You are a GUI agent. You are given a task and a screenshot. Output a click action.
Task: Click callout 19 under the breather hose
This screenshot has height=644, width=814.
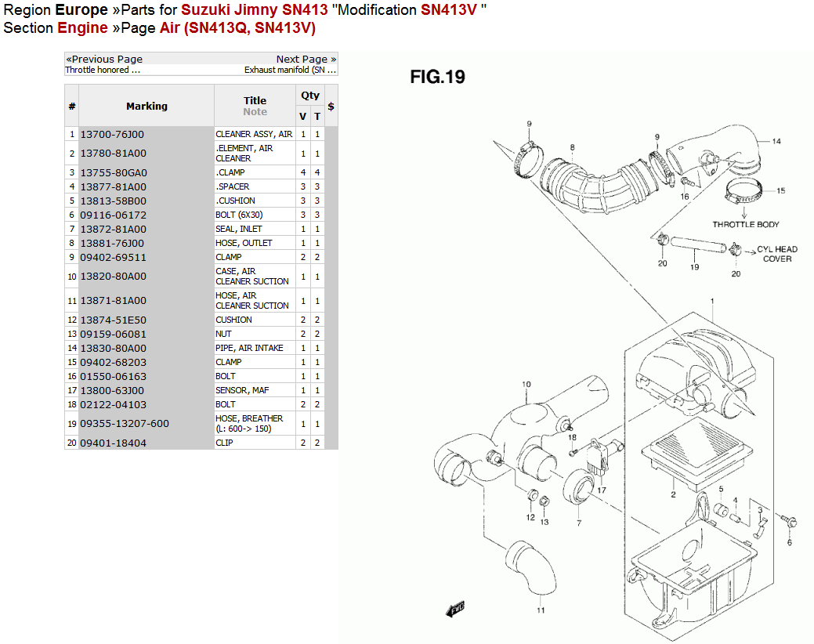click(694, 266)
